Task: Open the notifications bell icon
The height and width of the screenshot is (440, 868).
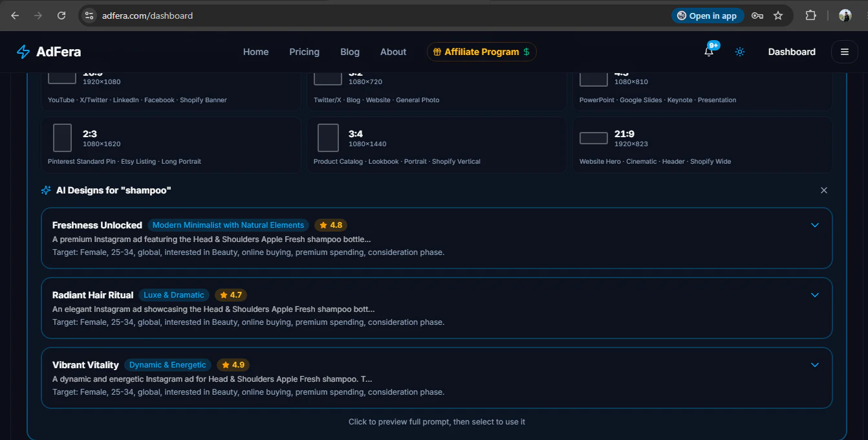Action: pos(709,52)
